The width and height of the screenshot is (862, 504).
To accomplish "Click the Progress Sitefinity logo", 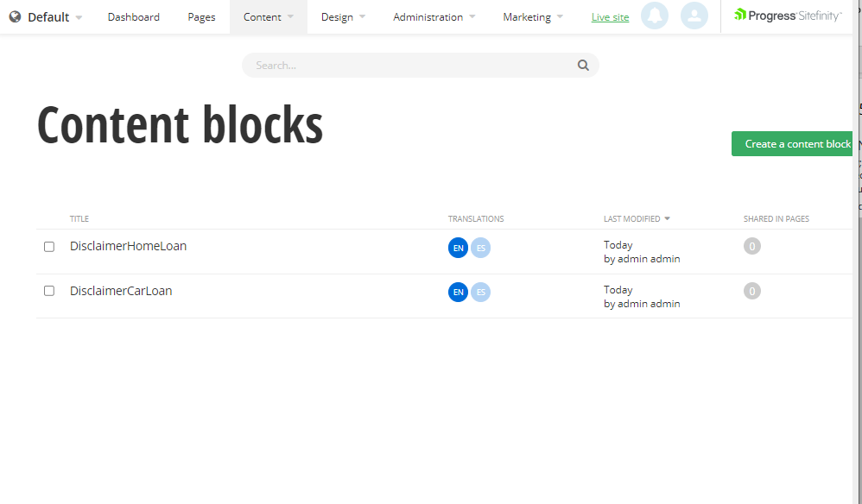I will click(787, 16).
